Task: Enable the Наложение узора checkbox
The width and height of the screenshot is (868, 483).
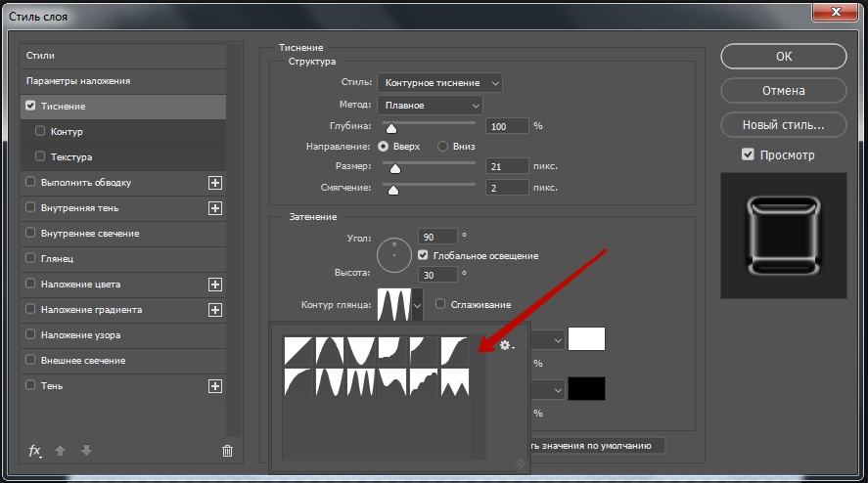Action: pyautogui.click(x=30, y=334)
